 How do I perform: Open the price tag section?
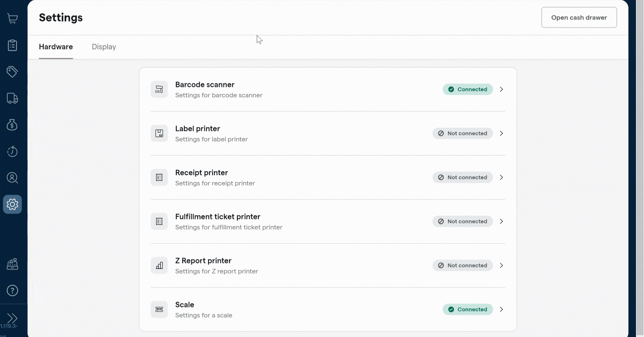[x=12, y=72]
